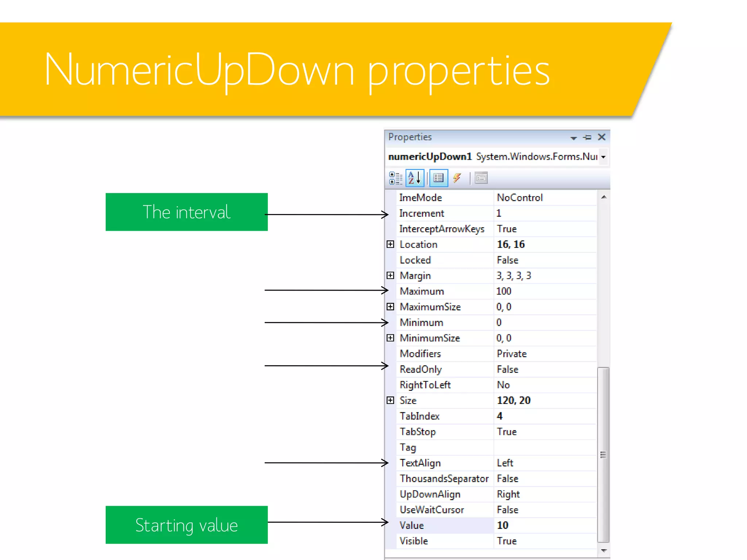The width and height of the screenshot is (747, 560).
Task: Click the ImeMode value NoControl
Action: 520,198
